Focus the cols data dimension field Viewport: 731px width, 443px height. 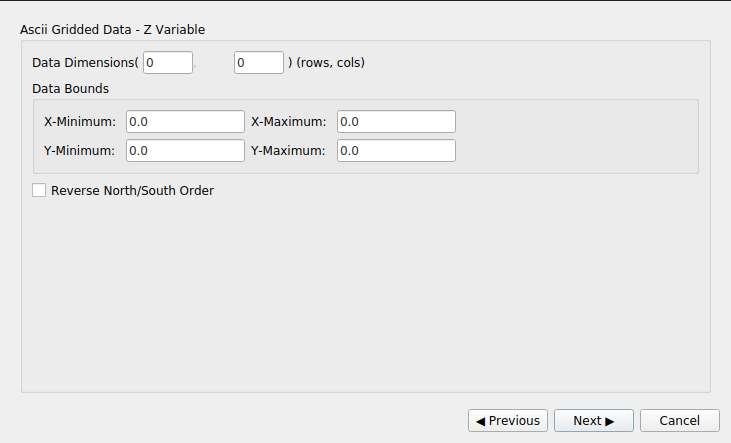[x=259, y=62]
